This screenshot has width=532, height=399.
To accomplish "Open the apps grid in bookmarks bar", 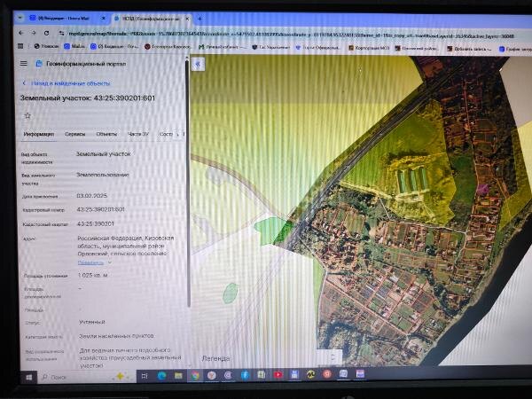I will coord(20,46).
